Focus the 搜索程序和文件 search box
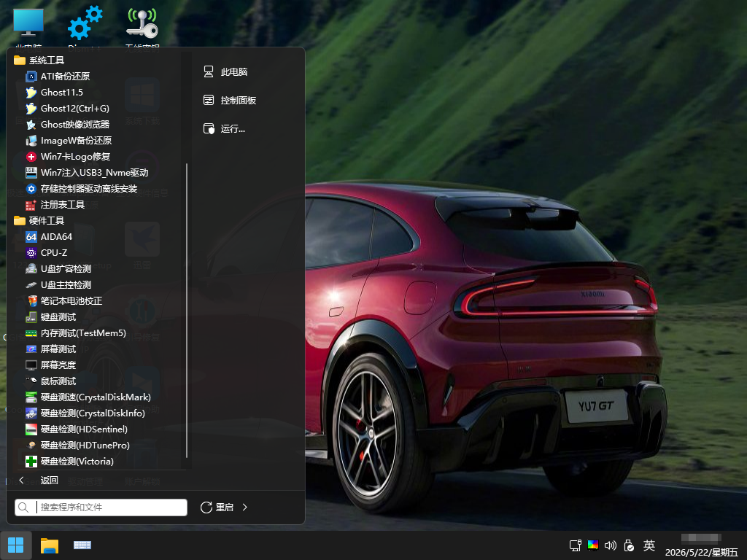 101,507
